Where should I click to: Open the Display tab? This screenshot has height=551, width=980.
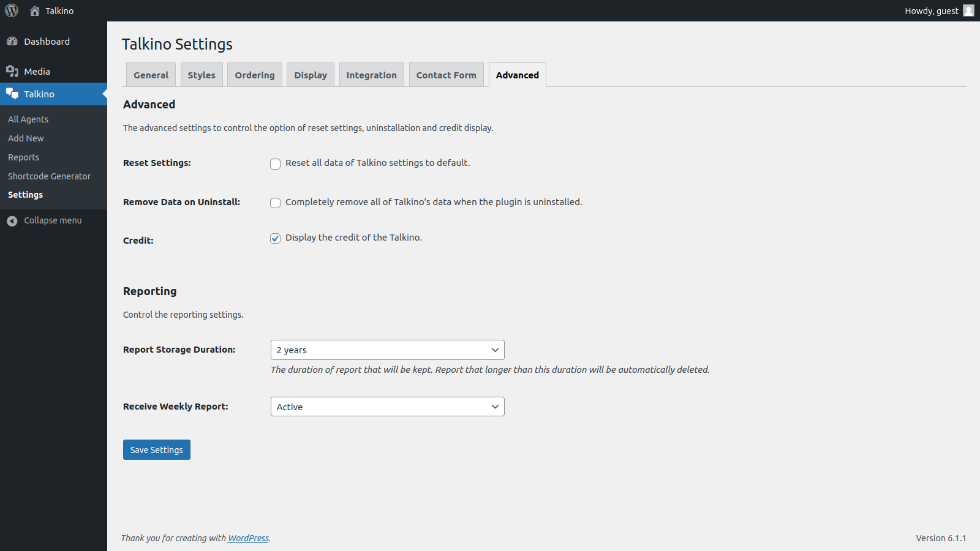point(311,75)
